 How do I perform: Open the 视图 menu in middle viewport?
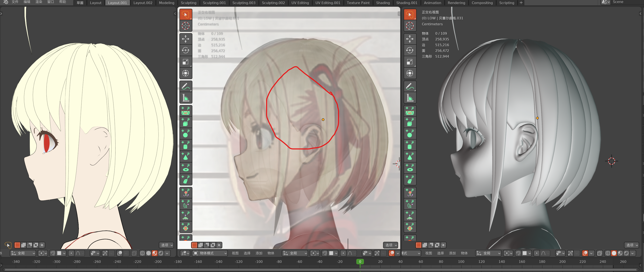pos(235,253)
